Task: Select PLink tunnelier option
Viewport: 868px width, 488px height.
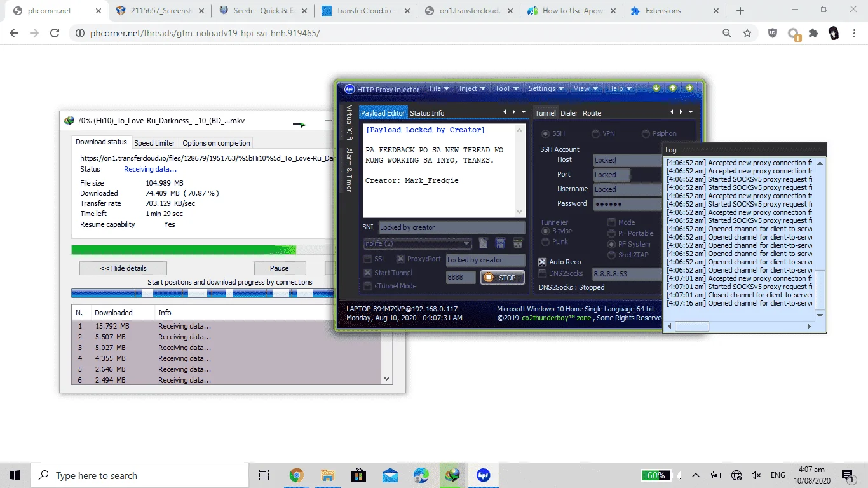Action: [545, 241]
